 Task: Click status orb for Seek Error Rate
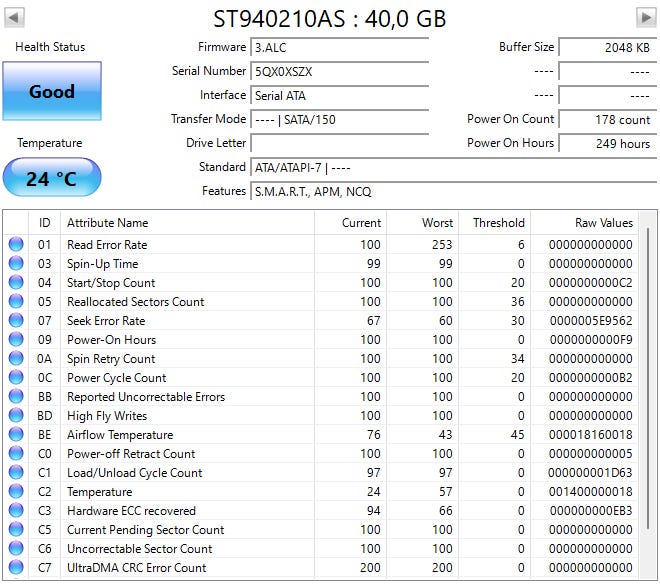16,320
